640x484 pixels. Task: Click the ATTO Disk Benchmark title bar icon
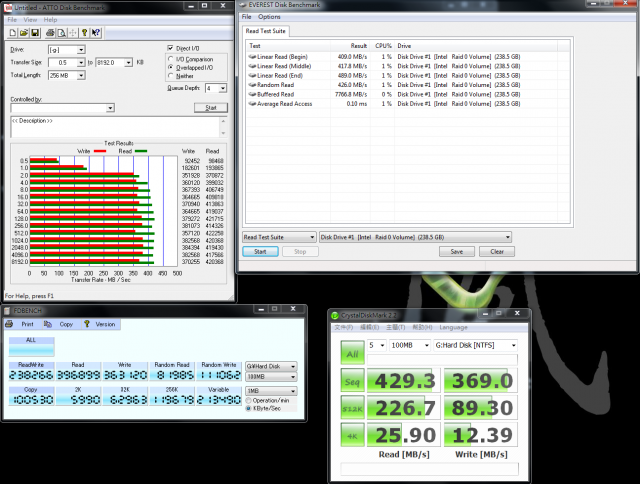coord(8,7)
